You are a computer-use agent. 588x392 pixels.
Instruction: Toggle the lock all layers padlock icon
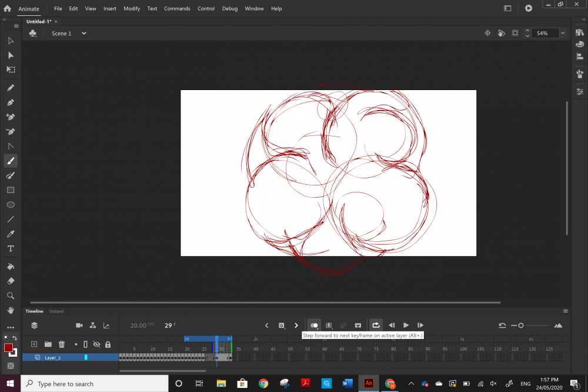tap(108, 344)
